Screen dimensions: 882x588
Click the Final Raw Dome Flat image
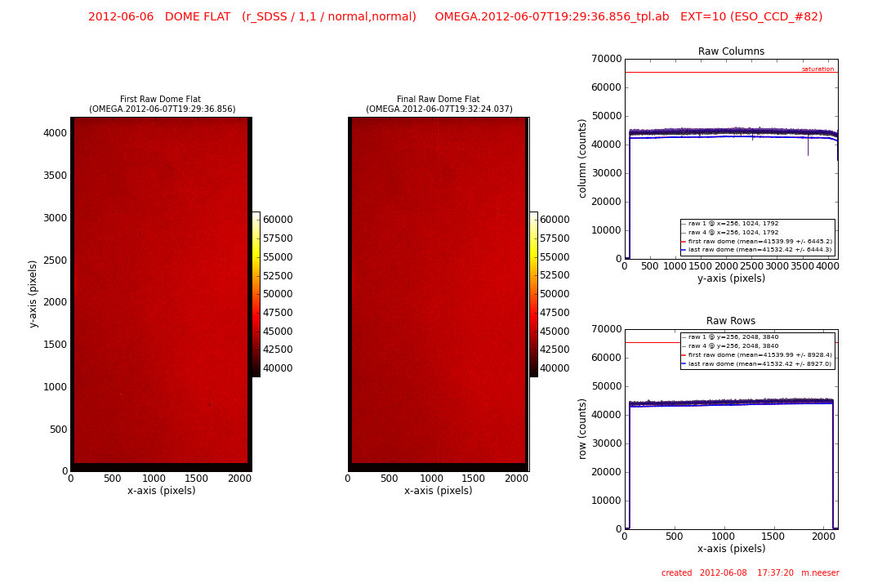(439, 294)
